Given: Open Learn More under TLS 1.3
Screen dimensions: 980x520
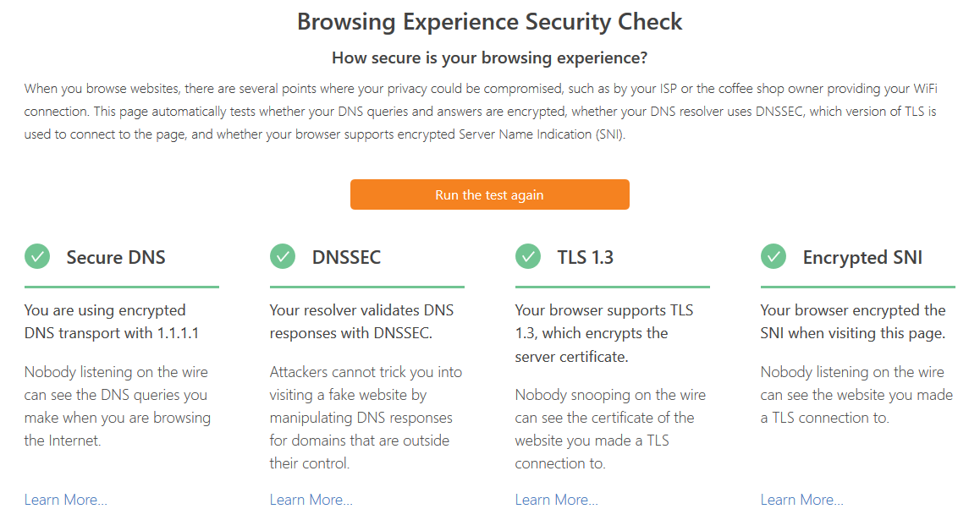Looking at the screenshot, I should [557, 500].
